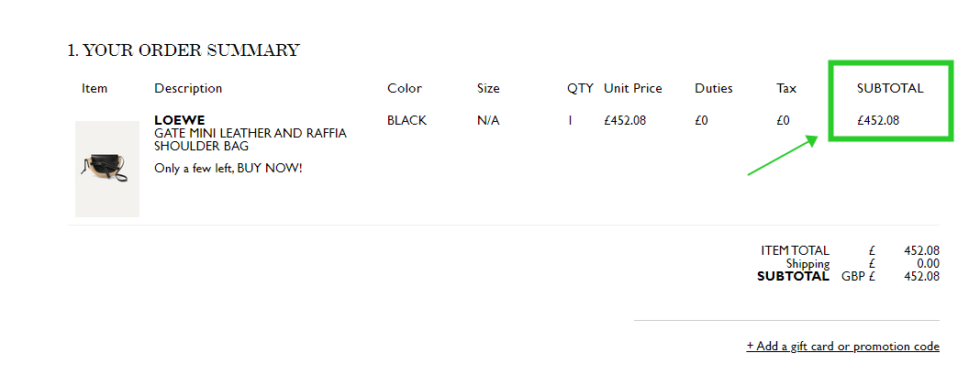This screenshot has height=375, width=980.
Task: Click the Your Order Summary heading
Action: (x=184, y=50)
